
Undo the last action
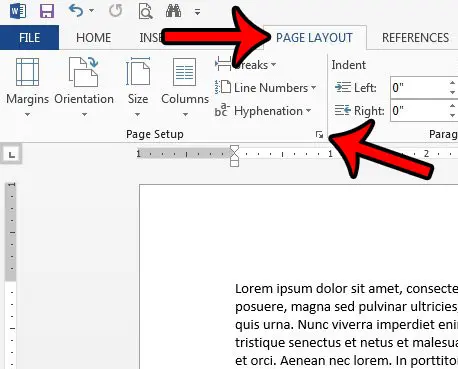coord(76,11)
